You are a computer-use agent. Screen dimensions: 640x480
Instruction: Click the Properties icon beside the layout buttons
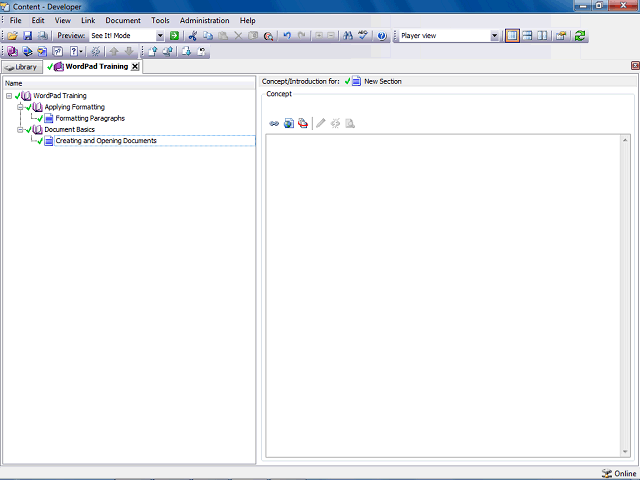click(561, 36)
